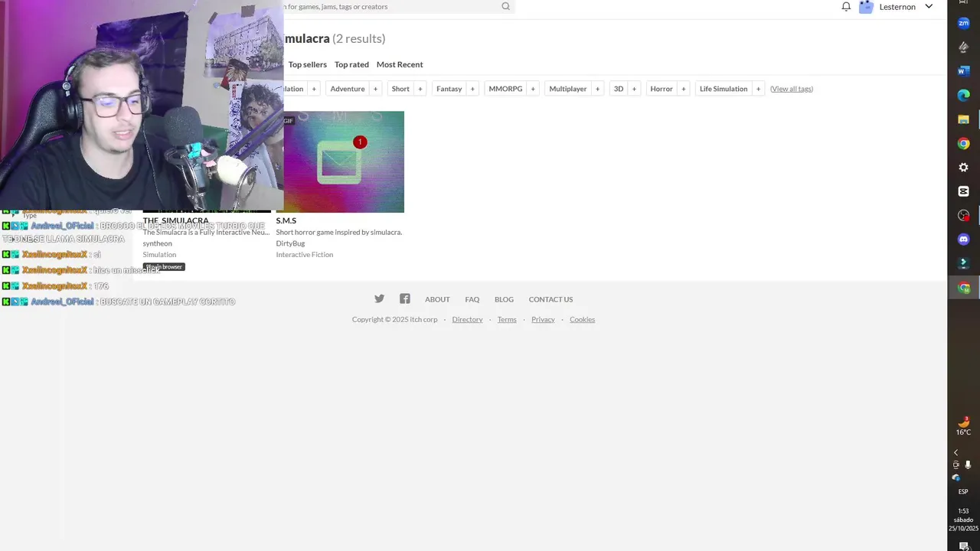Open Discord from the taskbar

964,240
